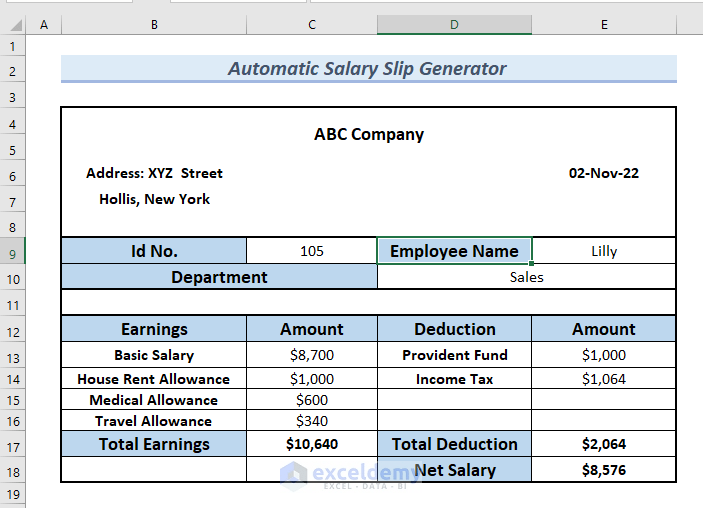The width and height of the screenshot is (703, 508).
Task: Select the Income Tax cell
Action: point(454,379)
